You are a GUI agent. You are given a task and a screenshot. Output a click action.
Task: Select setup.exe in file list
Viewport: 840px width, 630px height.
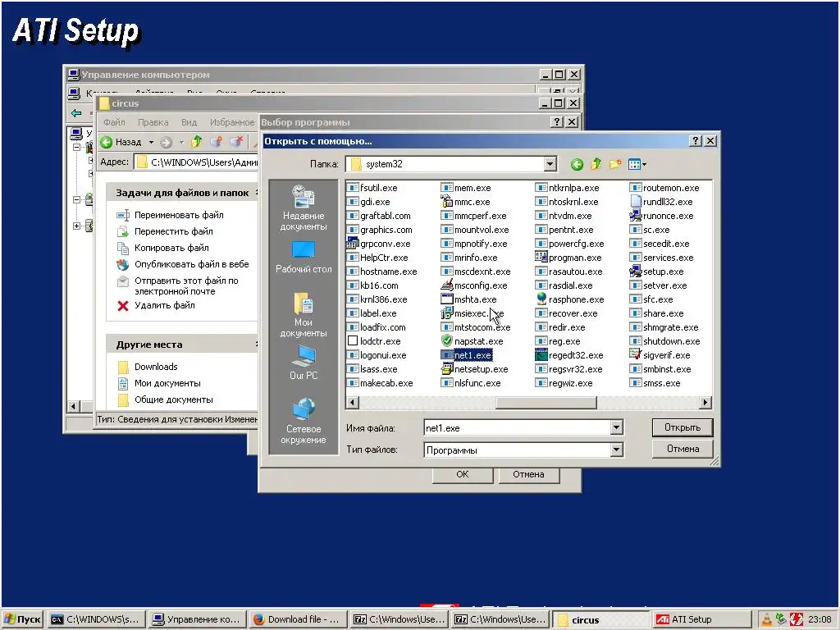pyautogui.click(x=657, y=272)
